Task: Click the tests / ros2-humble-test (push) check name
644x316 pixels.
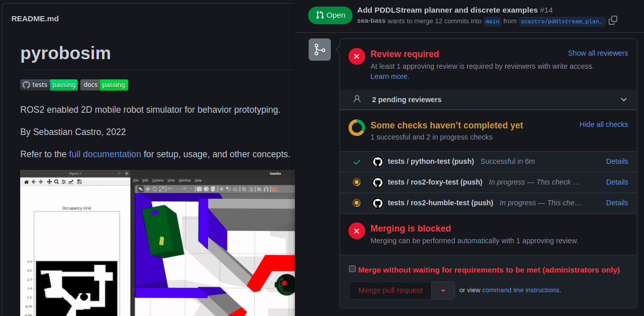Action: (440, 203)
